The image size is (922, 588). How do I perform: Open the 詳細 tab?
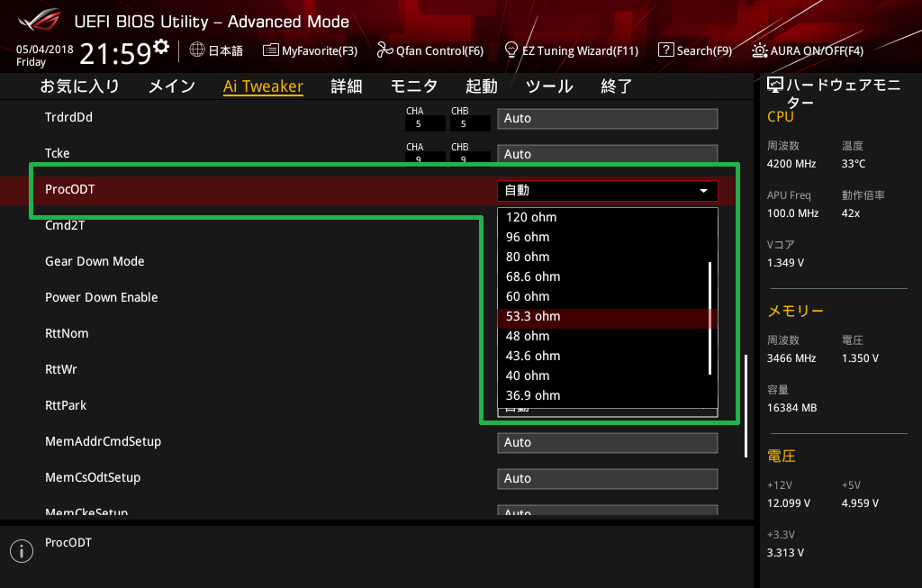click(x=347, y=86)
